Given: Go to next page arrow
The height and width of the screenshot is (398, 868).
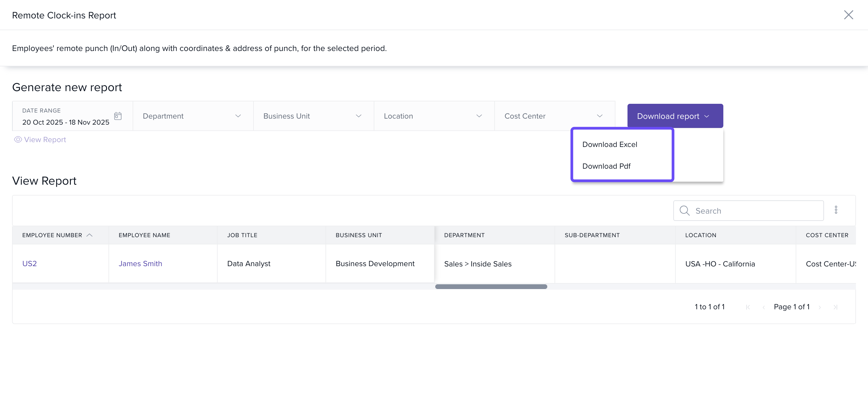Looking at the screenshot, I should (x=819, y=307).
